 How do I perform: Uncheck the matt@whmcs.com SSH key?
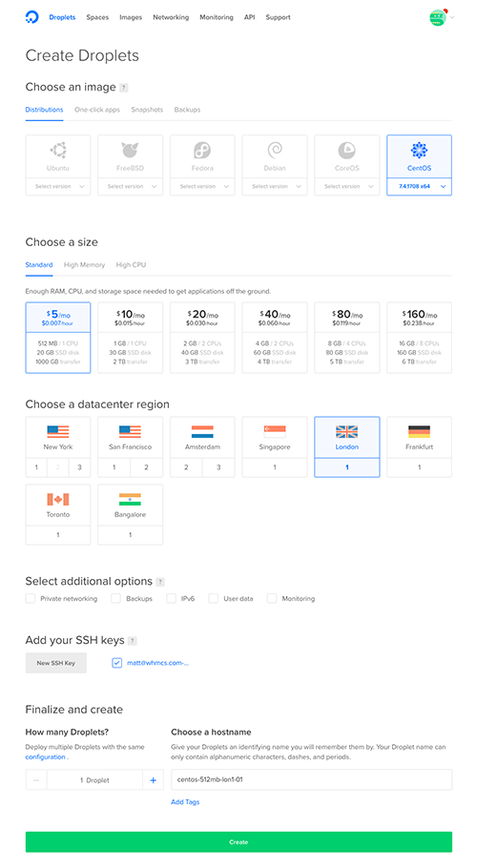coord(116,663)
